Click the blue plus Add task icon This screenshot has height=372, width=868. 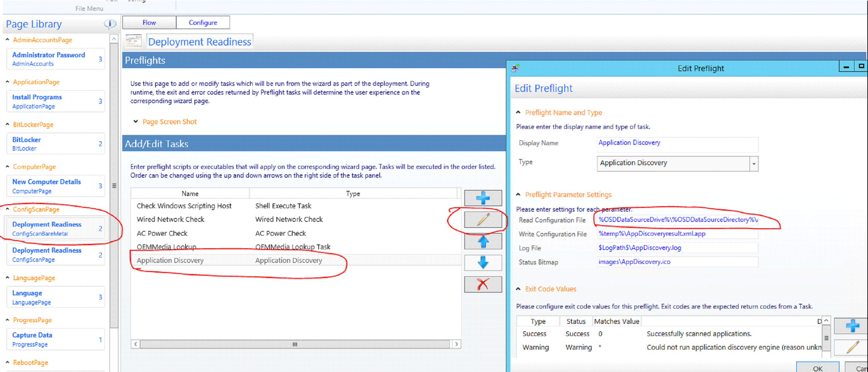483,198
